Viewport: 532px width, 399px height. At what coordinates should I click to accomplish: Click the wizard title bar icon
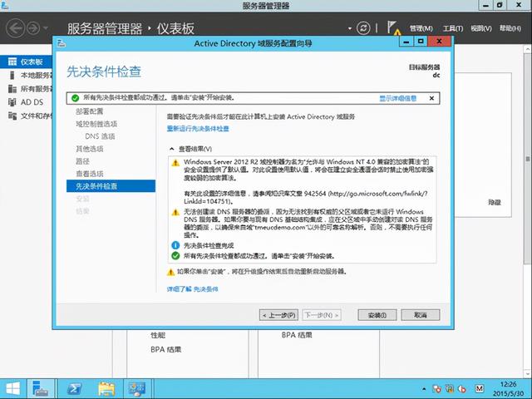point(61,43)
